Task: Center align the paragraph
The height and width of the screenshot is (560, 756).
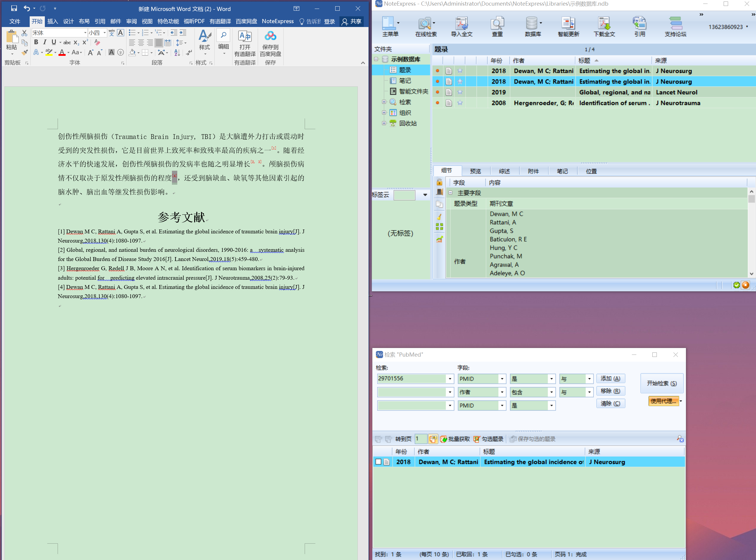Action: pos(141,43)
